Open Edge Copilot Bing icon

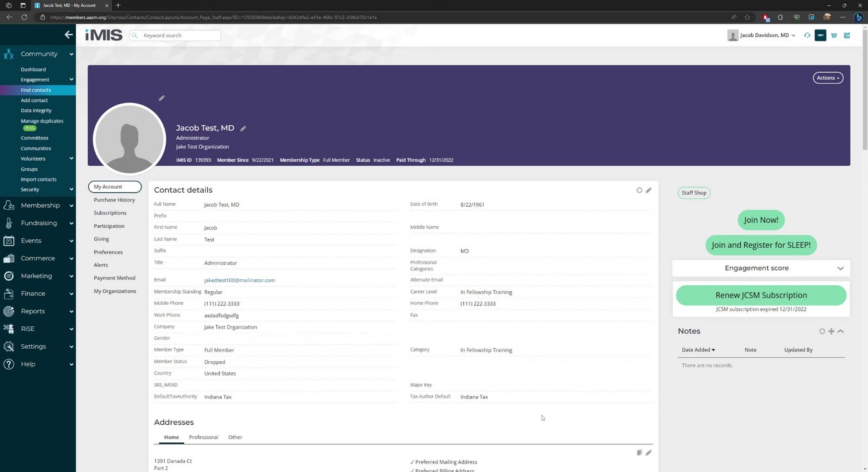click(x=859, y=17)
